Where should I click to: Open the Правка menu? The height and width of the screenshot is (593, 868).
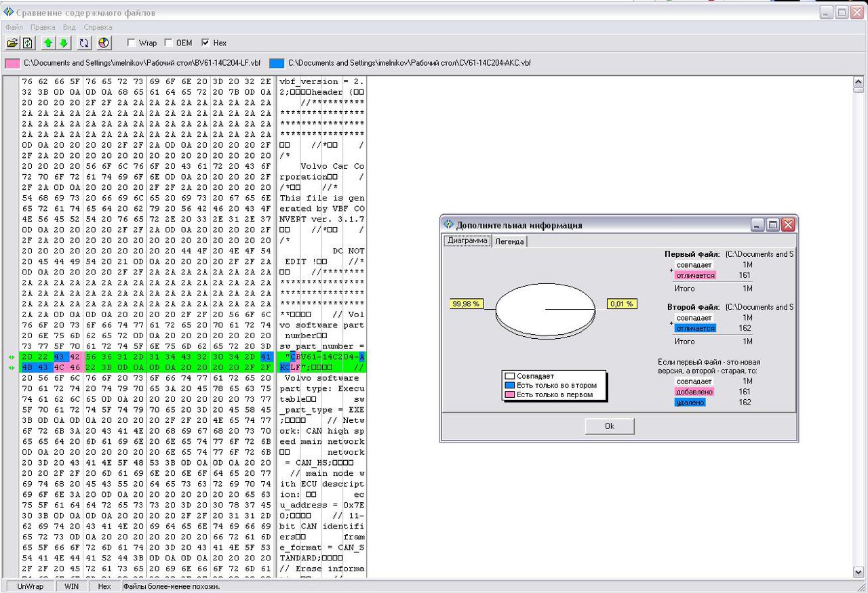click(x=43, y=27)
